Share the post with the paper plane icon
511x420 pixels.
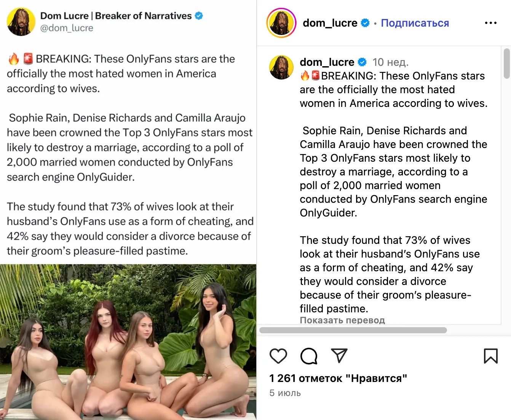[x=339, y=355]
